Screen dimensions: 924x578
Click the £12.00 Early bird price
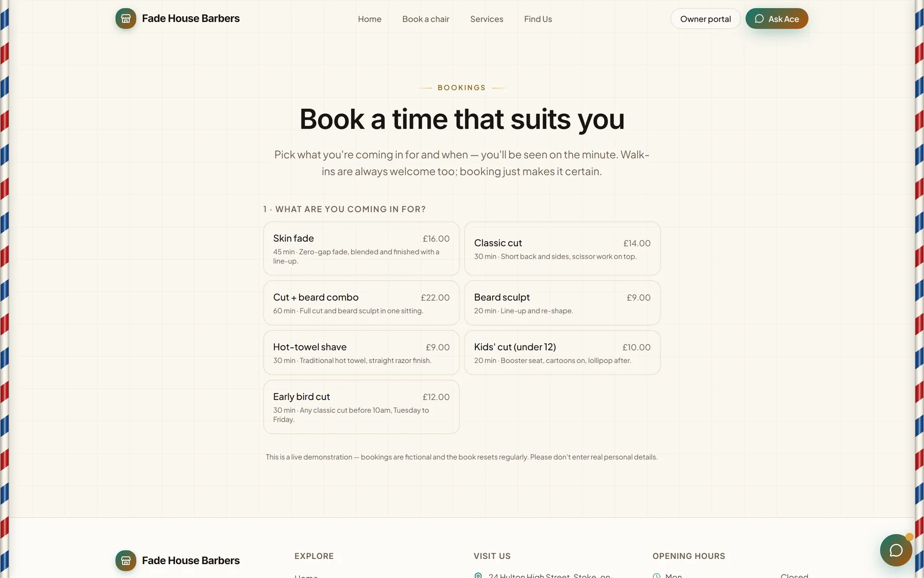coord(436,397)
